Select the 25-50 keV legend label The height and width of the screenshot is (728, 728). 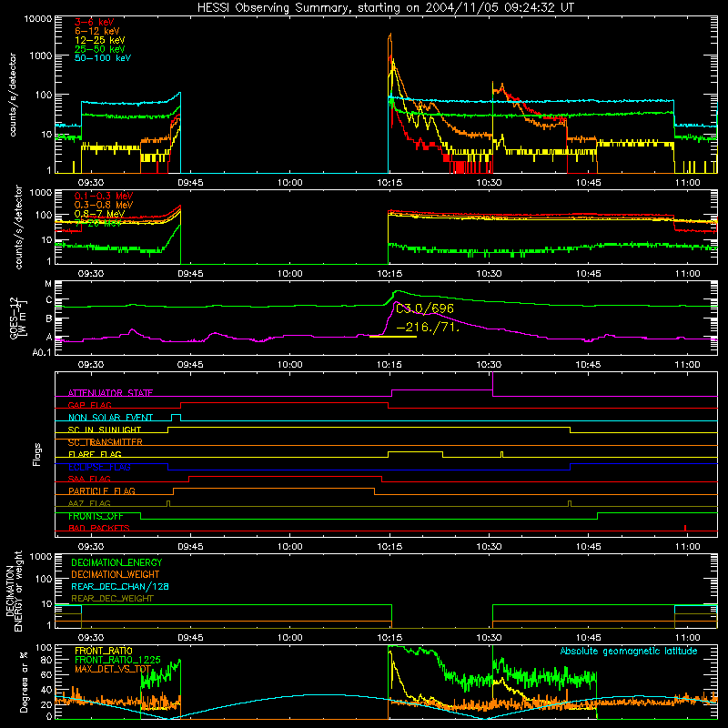100,49
